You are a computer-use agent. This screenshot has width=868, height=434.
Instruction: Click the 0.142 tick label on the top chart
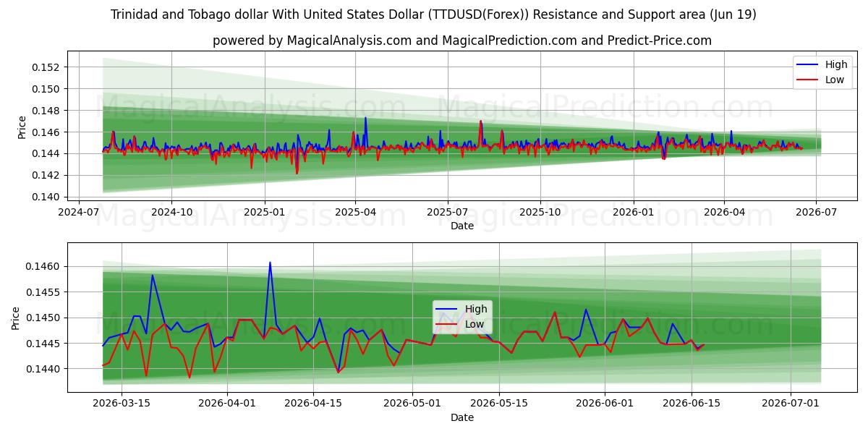click(x=46, y=175)
